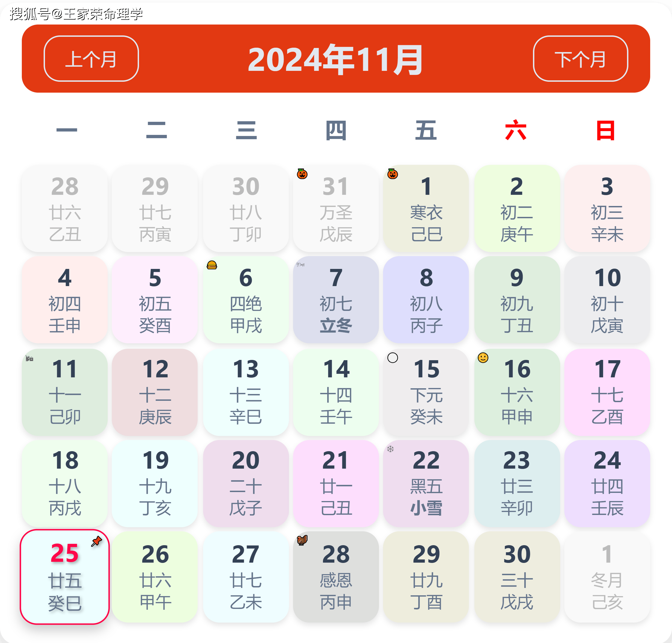Click the full moon circle on November 15
Image resolution: width=672 pixels, height=643 pixels.
coord(393,358)
